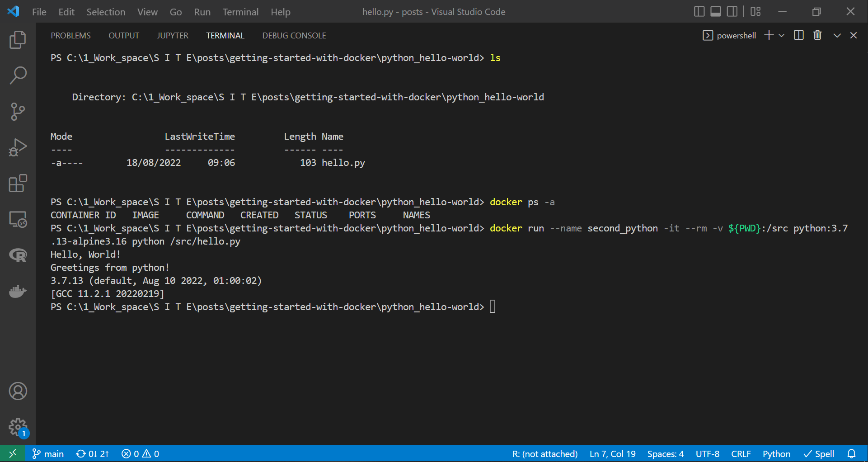Viewport: 868px width, 462px height.
Task: Open the Extensions view icon
Action: (18, 183)
